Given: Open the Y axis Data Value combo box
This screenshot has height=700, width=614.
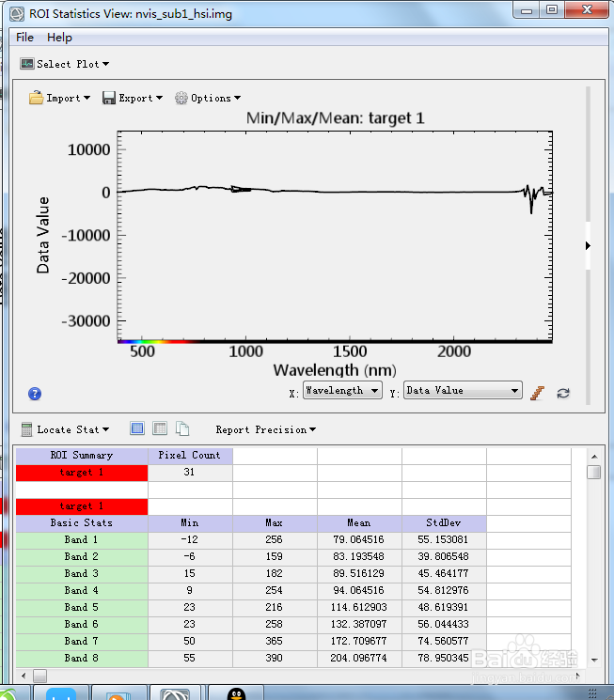Looking at the screenshot, I should [463, 391].
